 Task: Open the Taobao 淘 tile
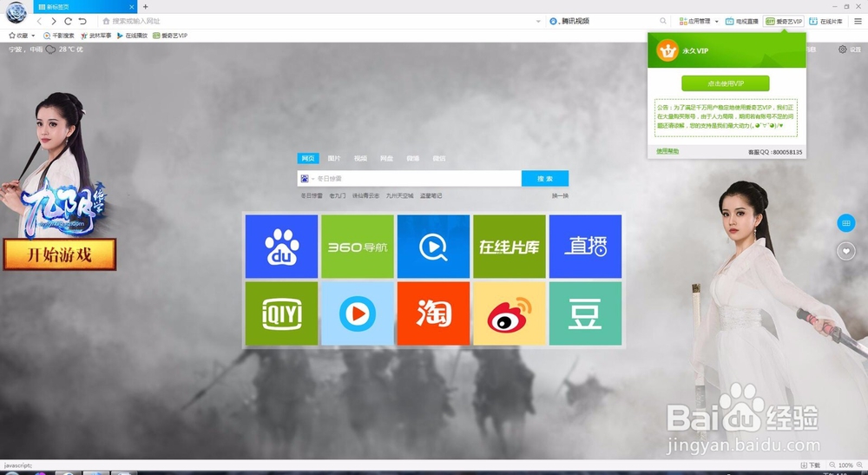(433, 313)
